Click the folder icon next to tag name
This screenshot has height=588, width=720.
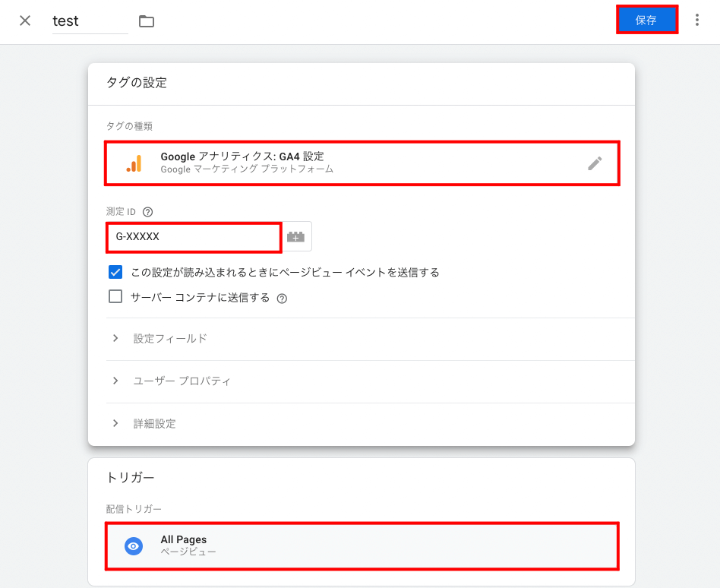[147, 21]
